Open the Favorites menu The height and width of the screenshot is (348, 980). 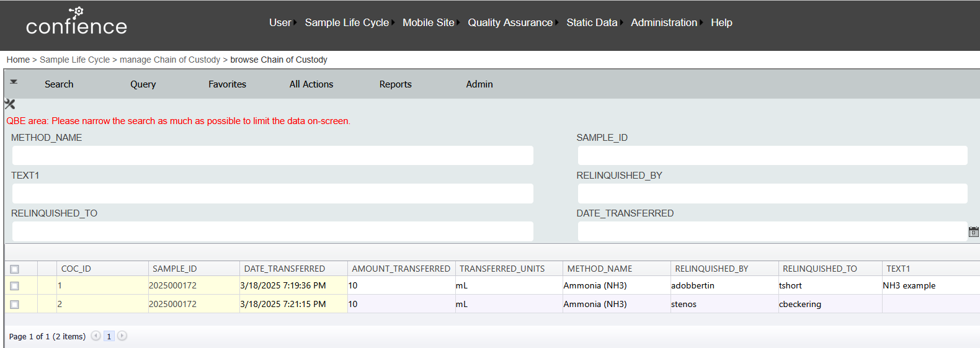point(227,84)
